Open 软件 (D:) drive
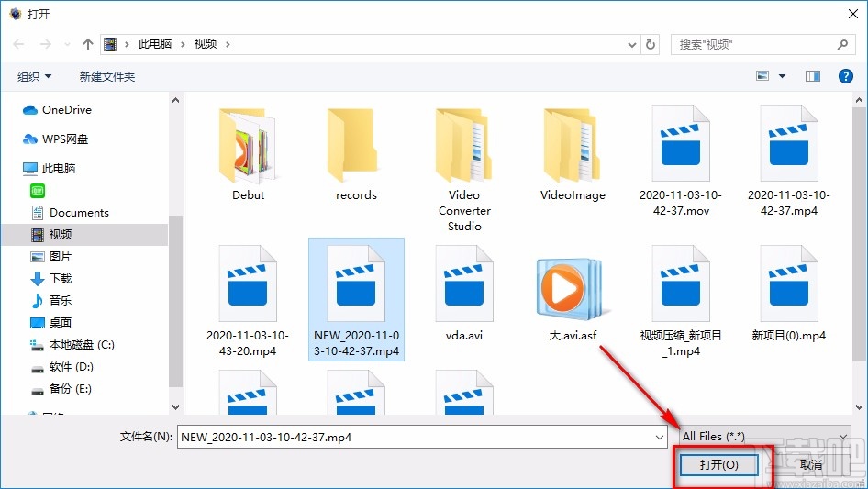The height and width of the screenshot is (489, 868). pos(62,367)
